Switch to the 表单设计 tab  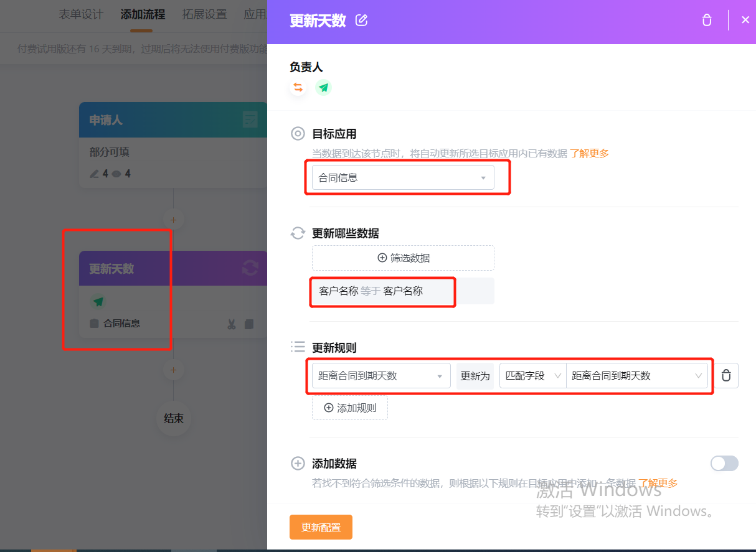coord(81,14)
